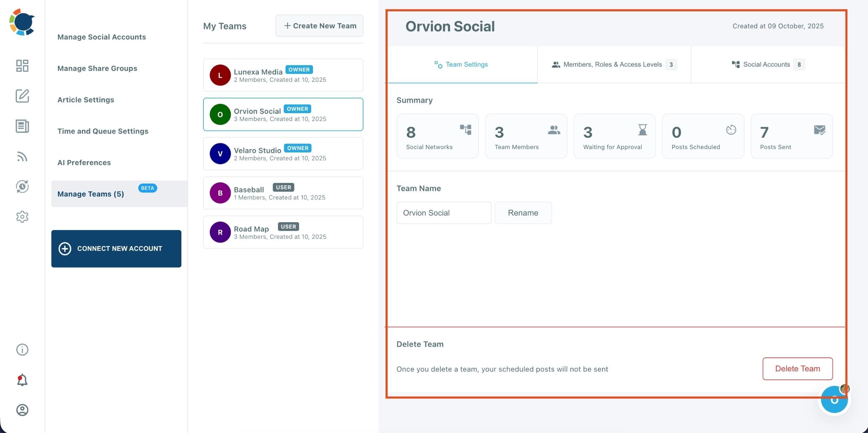This screenshot has width=868, height=433.
Task: Open the notifications bell
Action: (x=21, y=380)
